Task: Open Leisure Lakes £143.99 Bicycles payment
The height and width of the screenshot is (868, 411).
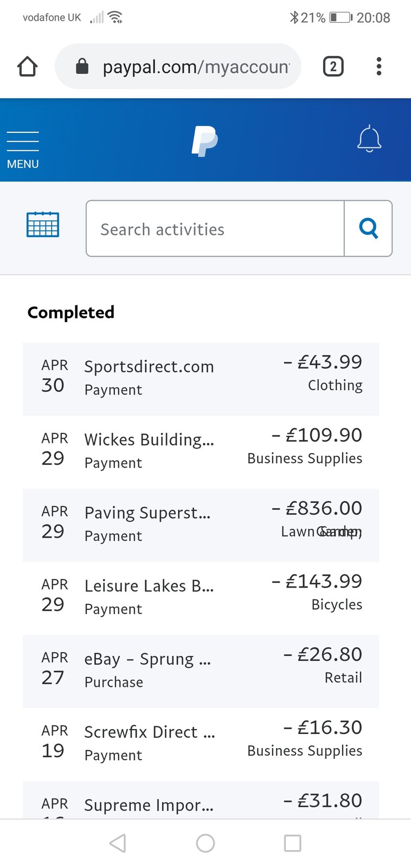Action: point(201,598)
